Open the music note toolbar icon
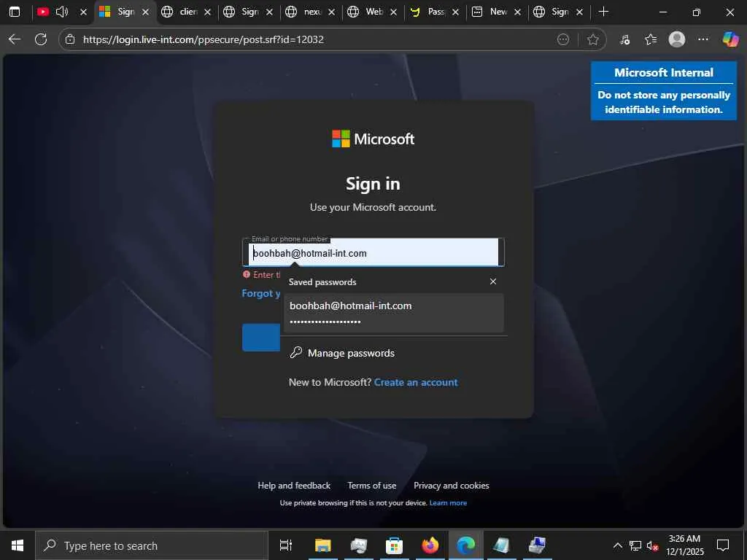Image resolution: width=747 pixels, height=560 pixels. [x=625, y=39]
